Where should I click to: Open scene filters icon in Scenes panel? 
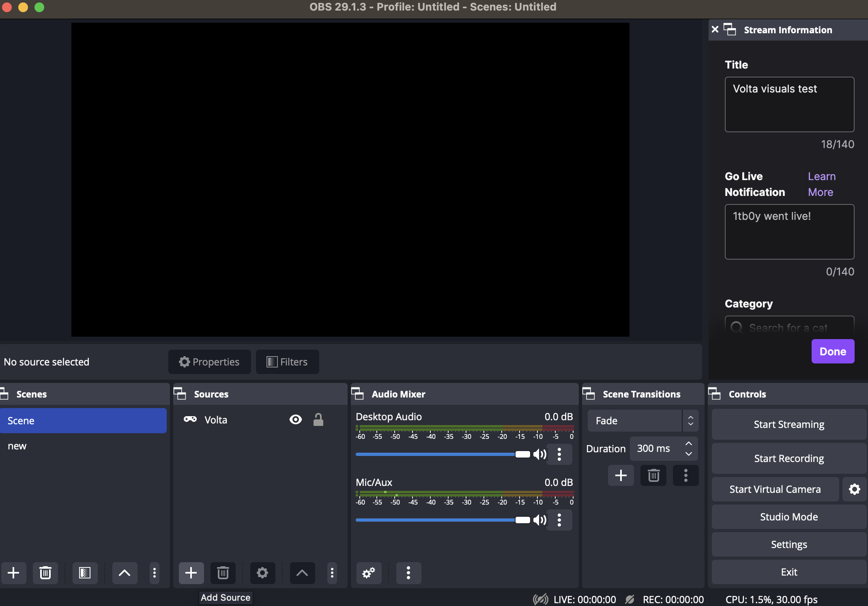pyautogui.click(x=84, y=573)
